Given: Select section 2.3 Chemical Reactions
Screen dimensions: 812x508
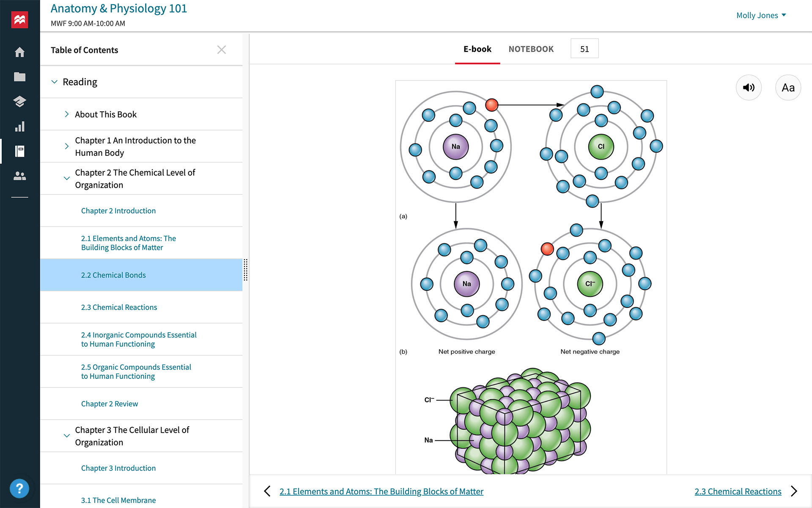Looking at the screenshot, I should (119, 307).
